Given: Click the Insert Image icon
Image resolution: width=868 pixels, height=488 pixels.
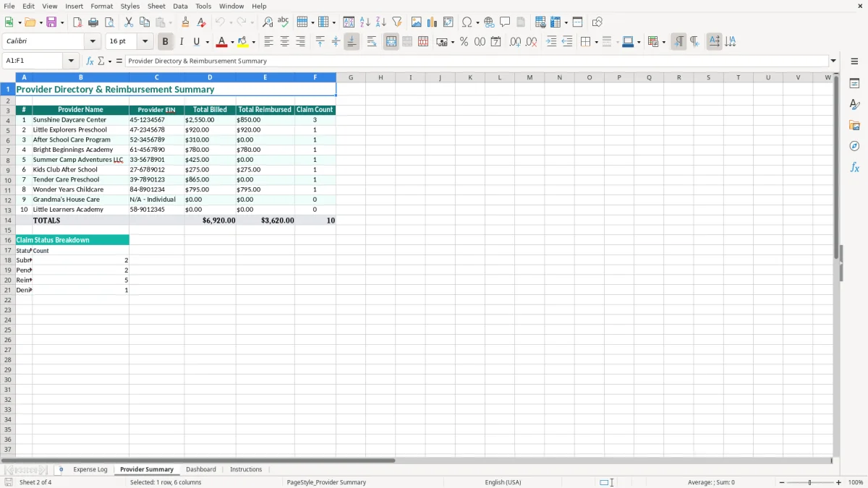Looking at the screenshot, I should click(x=417, y=22).
